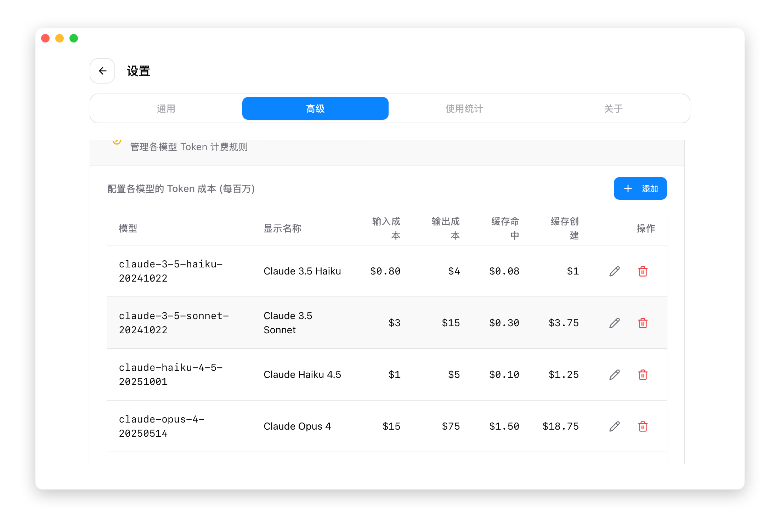
Task: Click the $0.08 cache hit value
Action: click(504, 271)
